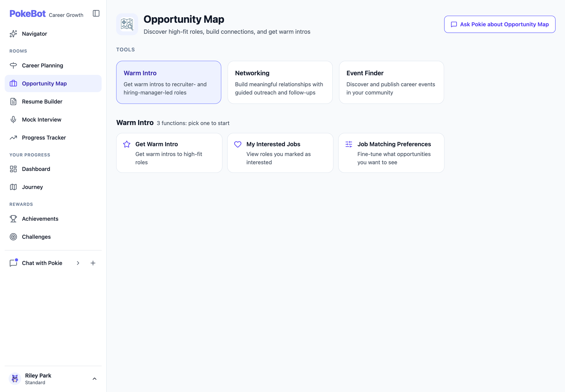The image size is (565, 392).
Task: Click the star icon on Get Warm Intro
Action: coord(127,144)
